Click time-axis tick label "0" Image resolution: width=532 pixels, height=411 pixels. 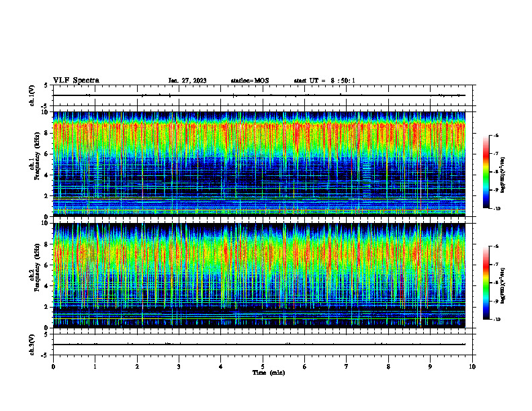(x=53, y=367)
